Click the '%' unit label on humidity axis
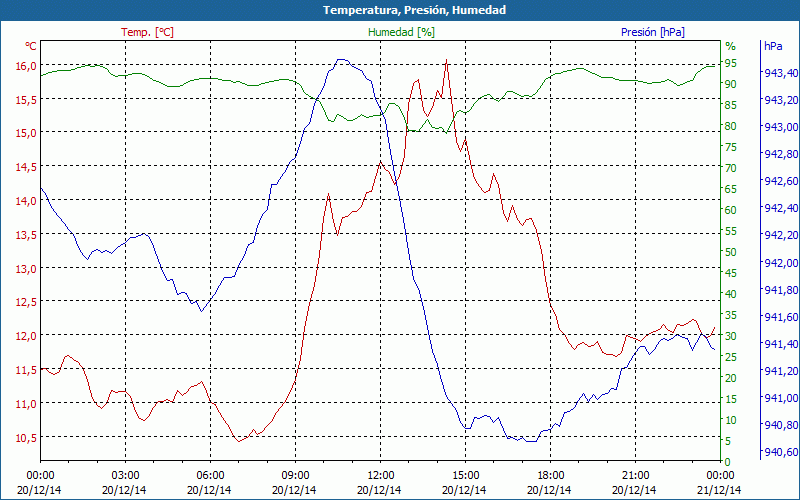 (731, 46)
